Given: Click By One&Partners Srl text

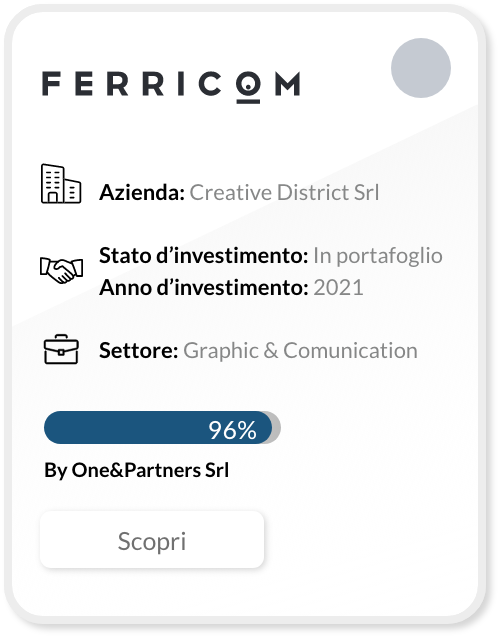Looking at the screenshot, I should coord(137,471).
